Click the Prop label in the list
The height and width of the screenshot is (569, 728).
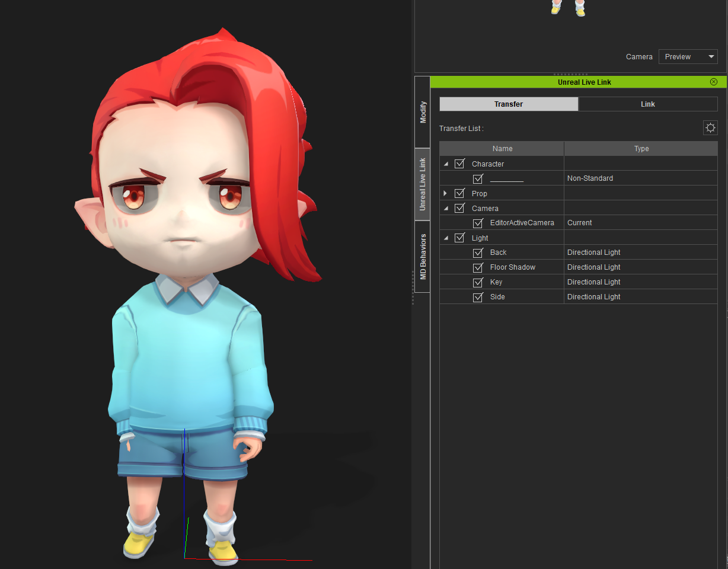[x=479, y=194]
